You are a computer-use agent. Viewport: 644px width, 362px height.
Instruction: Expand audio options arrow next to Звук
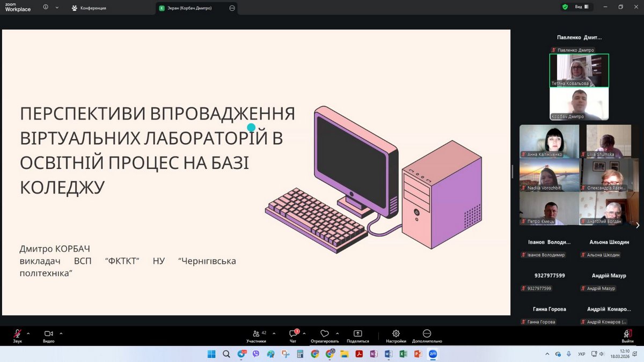(28, 333)
